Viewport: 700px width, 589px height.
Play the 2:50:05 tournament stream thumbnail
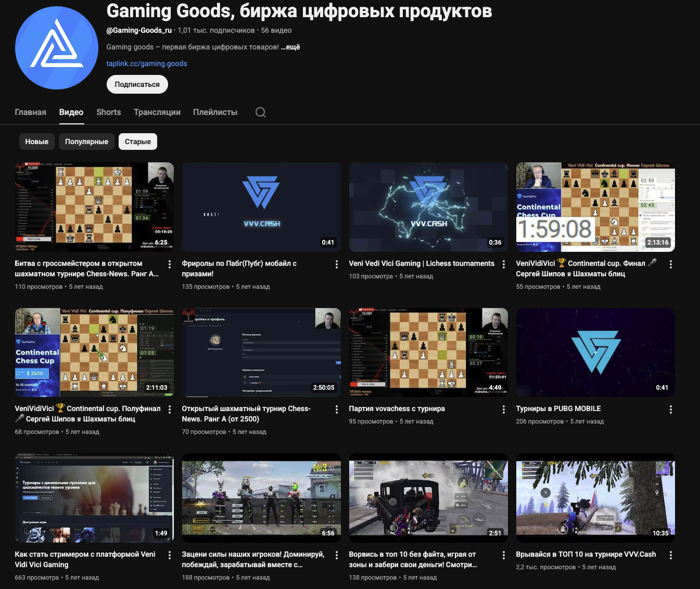(261, 352)
